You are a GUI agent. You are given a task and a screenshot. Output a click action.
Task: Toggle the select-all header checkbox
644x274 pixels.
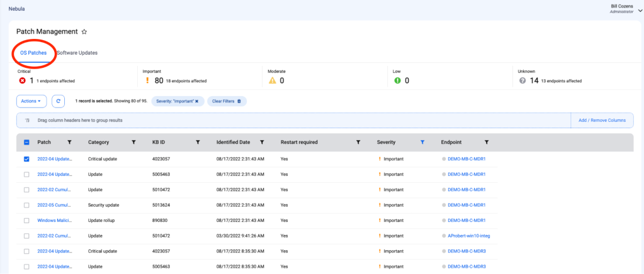[x=26, y=143]
